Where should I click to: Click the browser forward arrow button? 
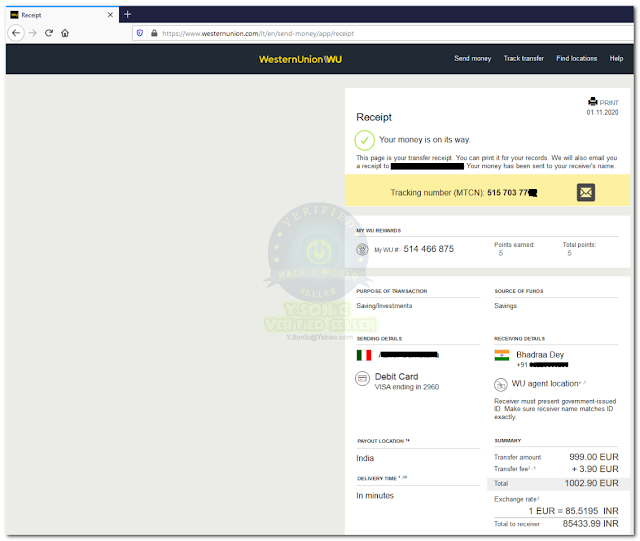33,33
